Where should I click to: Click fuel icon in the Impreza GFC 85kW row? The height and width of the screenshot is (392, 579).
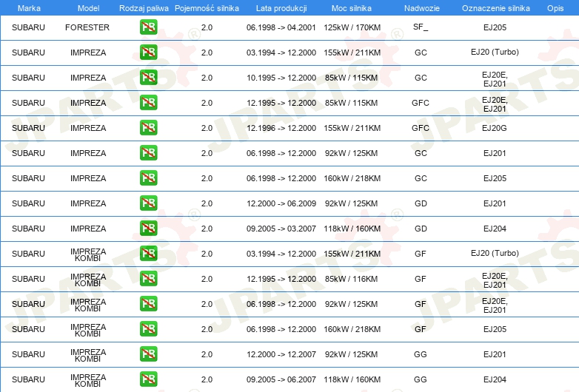pyautogui.click(x=148, y=103)
